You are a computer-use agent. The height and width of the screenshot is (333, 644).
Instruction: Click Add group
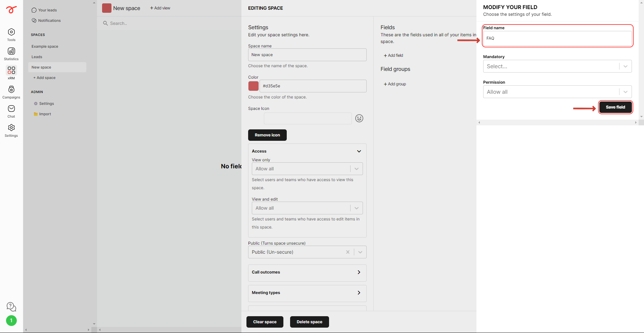point(395,84)
